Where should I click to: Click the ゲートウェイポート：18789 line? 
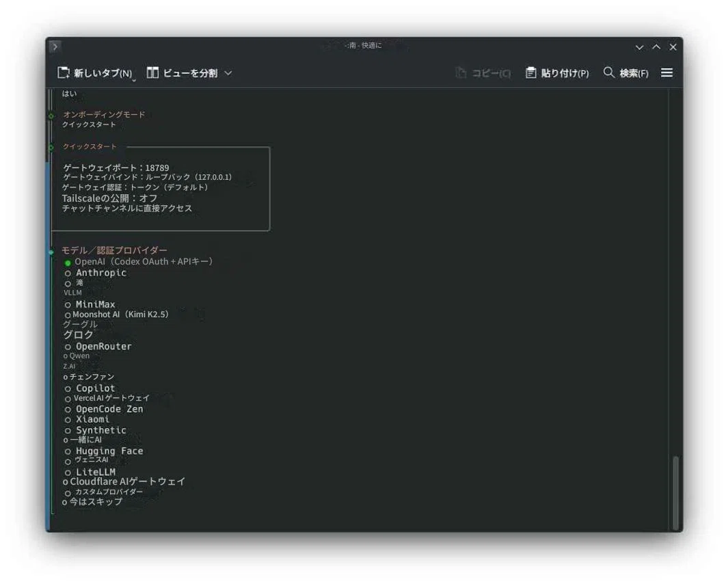pos(116,168)
